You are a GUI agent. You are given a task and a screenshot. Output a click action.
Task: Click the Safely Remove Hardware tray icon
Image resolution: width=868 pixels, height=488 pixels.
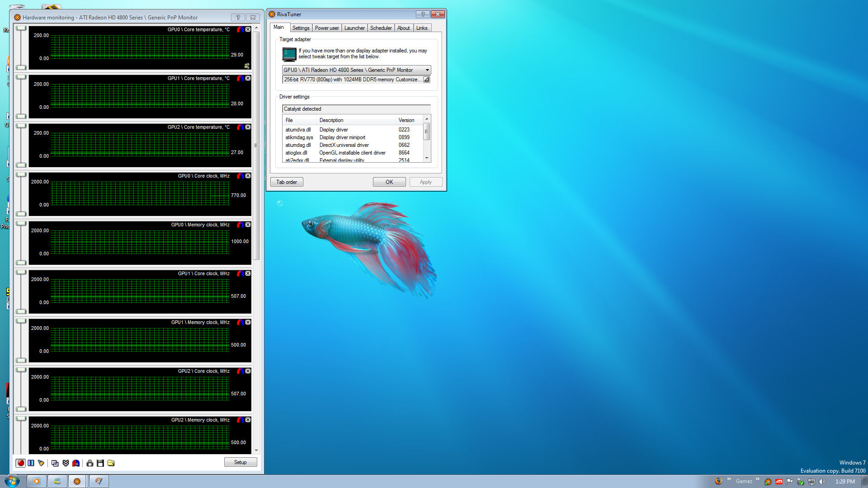coord(800,482)
